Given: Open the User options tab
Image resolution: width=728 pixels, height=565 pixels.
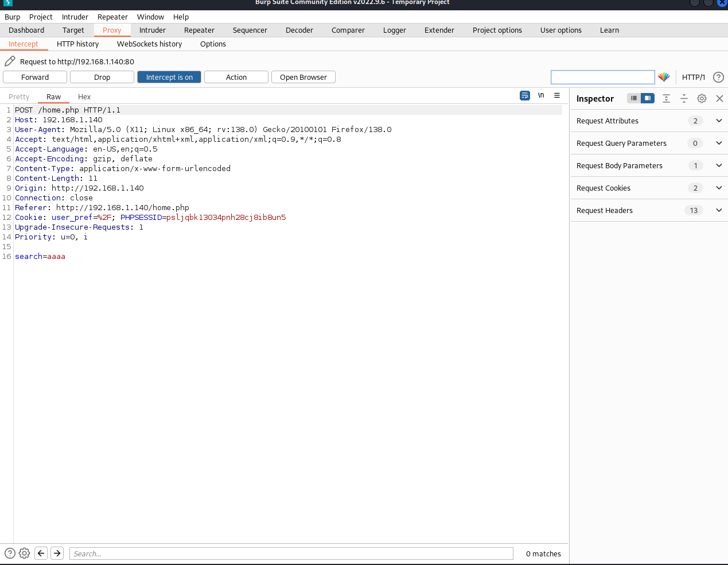Looking at the screenshot, I should click(561, 30).
